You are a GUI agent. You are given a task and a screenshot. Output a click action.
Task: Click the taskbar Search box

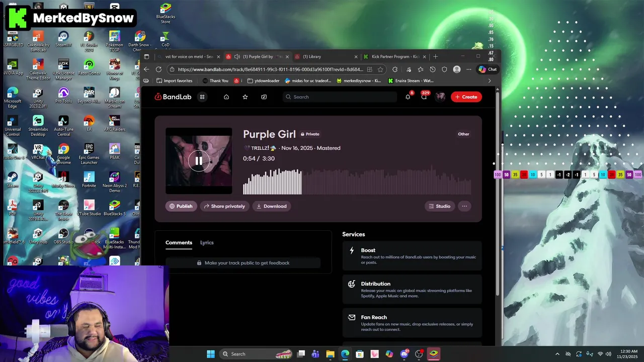coord(256,354)
